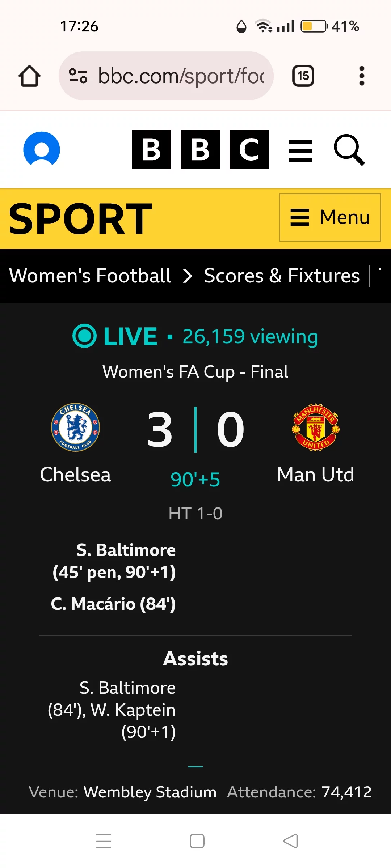The image size is (391, 868).
Task: Tap the LIVE indicator circle icon
Action: (84, 336)
